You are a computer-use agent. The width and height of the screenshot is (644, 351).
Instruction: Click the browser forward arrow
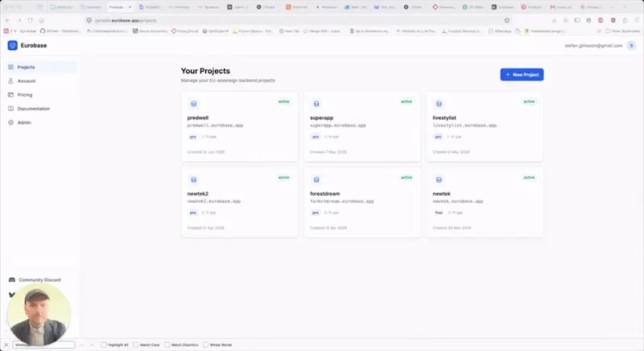click(x=19, y=20)
